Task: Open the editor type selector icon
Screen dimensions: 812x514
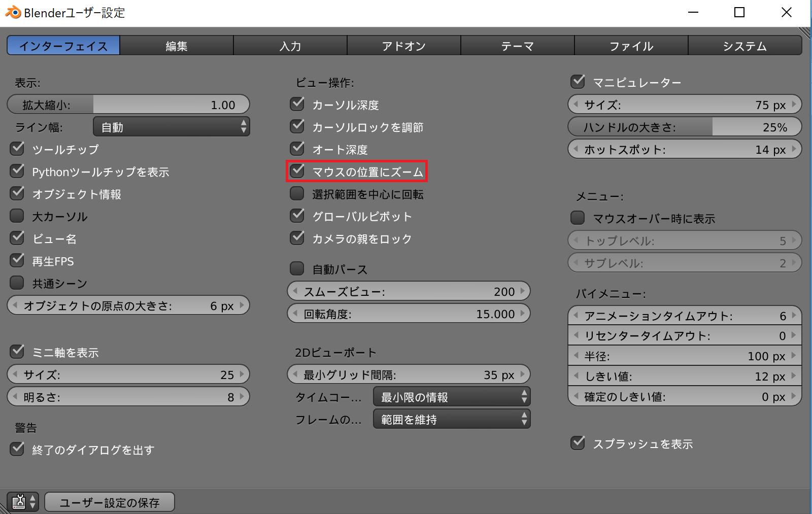Action: 23,502
